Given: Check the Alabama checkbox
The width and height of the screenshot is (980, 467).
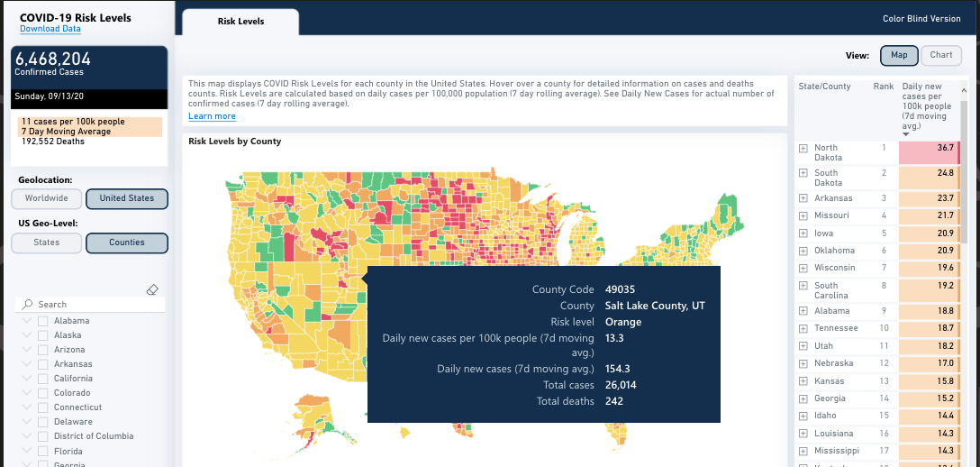Looking at the screenshot, I should click(x=42, y=321).
